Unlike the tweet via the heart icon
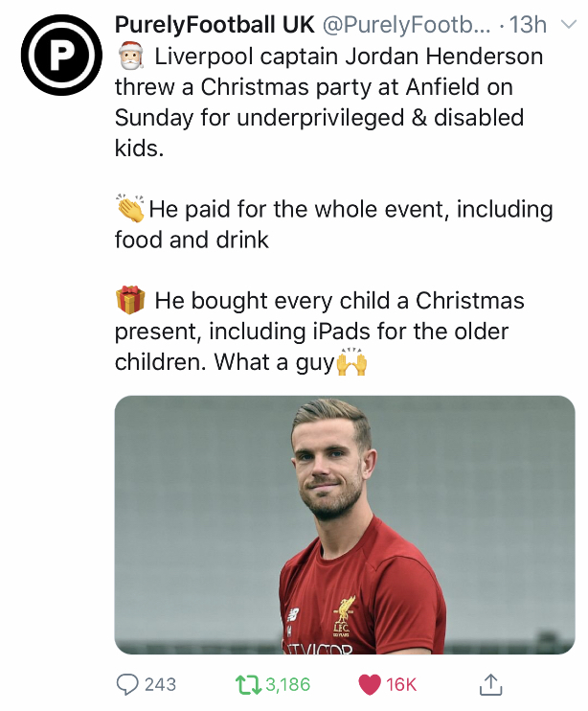The height and width of the screenshot is (711, 588). 369,684
